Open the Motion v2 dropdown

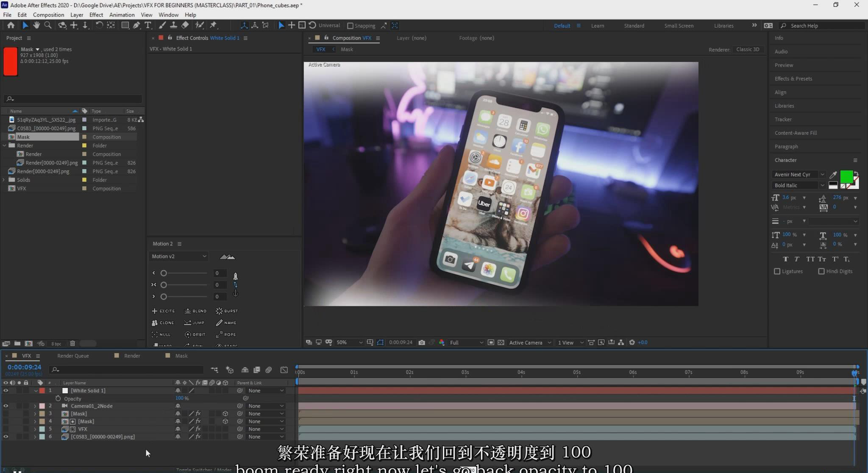click(178, 256)
